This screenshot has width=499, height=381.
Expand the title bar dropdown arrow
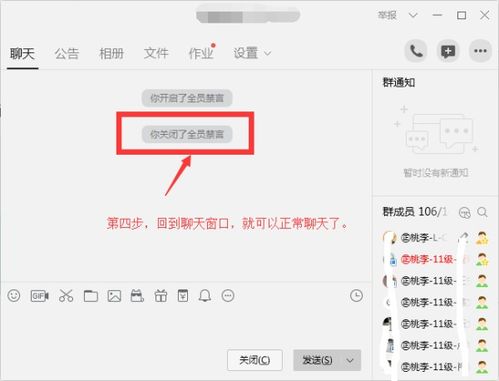tap(413, 15)
